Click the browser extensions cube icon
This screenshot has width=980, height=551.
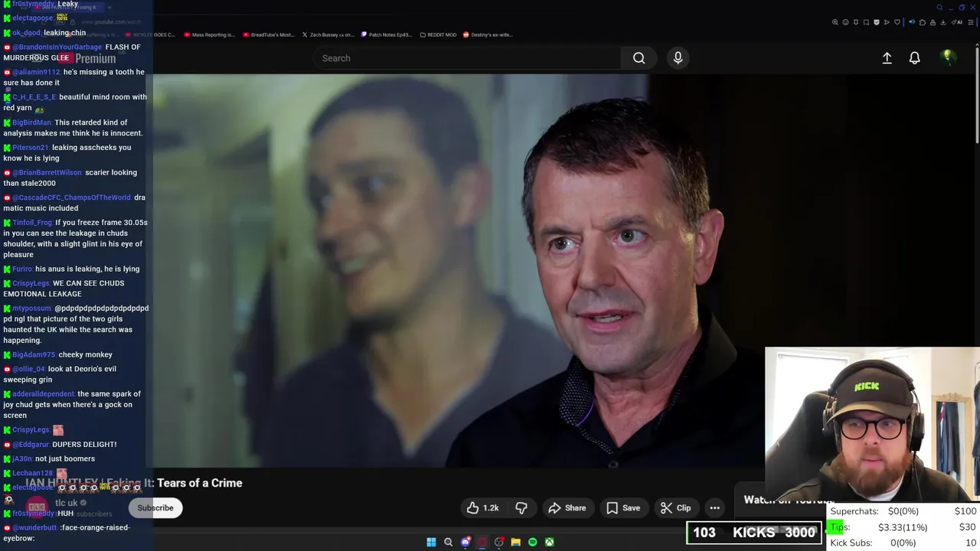click(x=923, y=22)
